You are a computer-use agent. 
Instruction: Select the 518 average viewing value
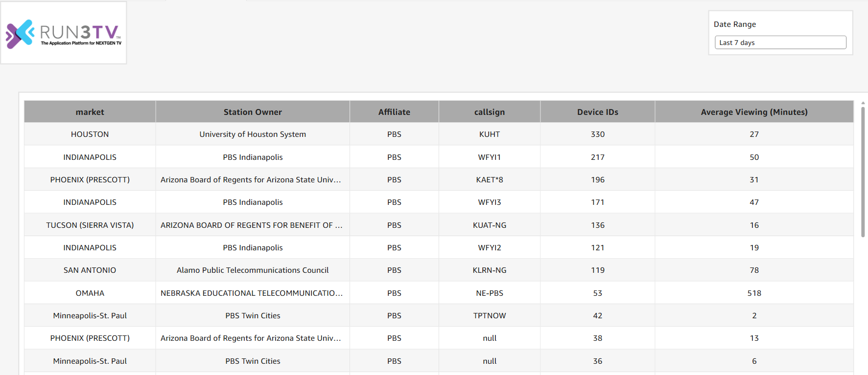coord(754,293)
